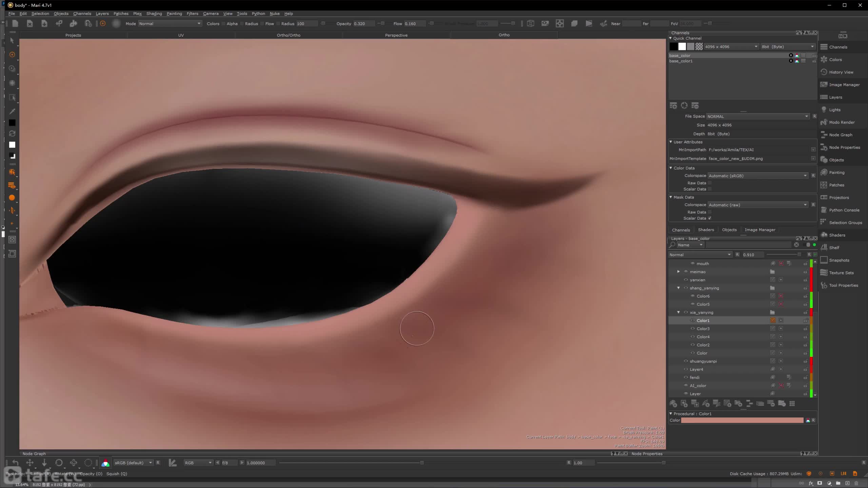Click the clear search X icon in Layers

tap(796, 245)
